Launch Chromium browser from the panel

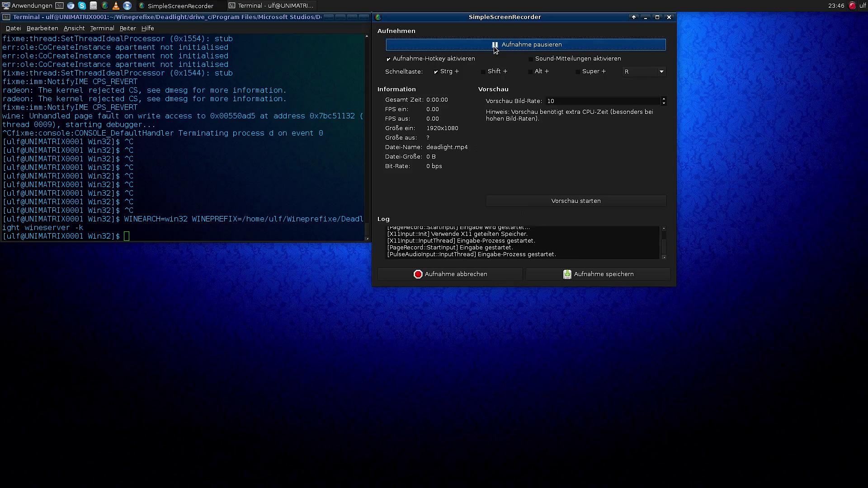(x=71, y=6)
